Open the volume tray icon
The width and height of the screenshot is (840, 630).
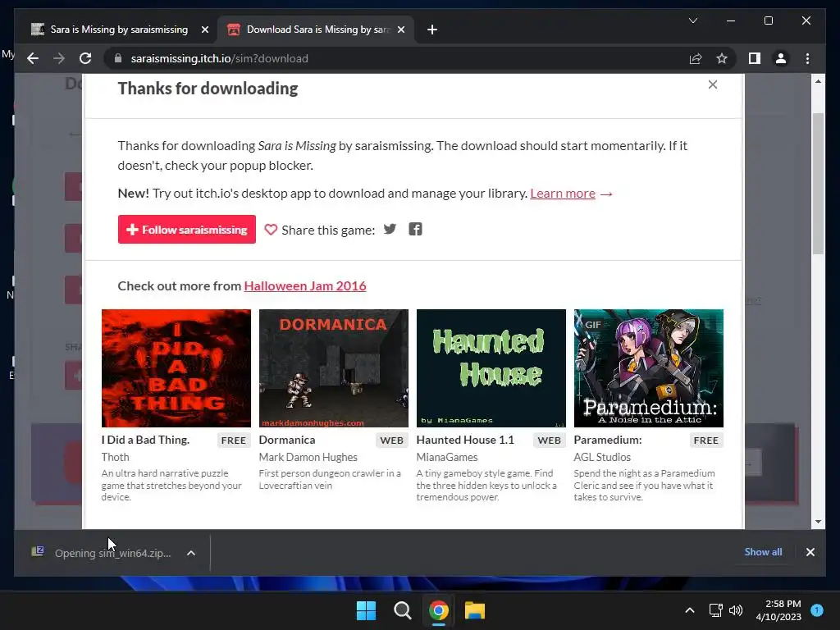coord(736,610)
